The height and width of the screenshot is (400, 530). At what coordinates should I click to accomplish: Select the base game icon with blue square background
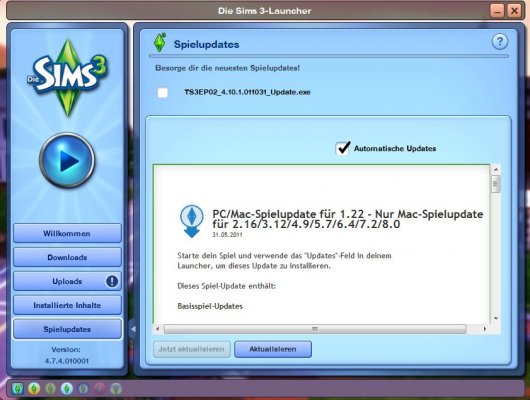[x=18, y=389]
